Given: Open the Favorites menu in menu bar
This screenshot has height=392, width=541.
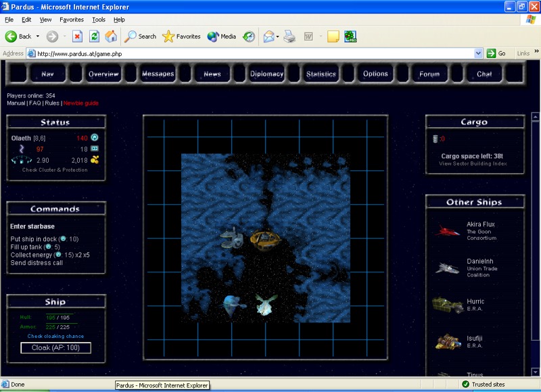Looking at the screenshot, I should point(72,20).
